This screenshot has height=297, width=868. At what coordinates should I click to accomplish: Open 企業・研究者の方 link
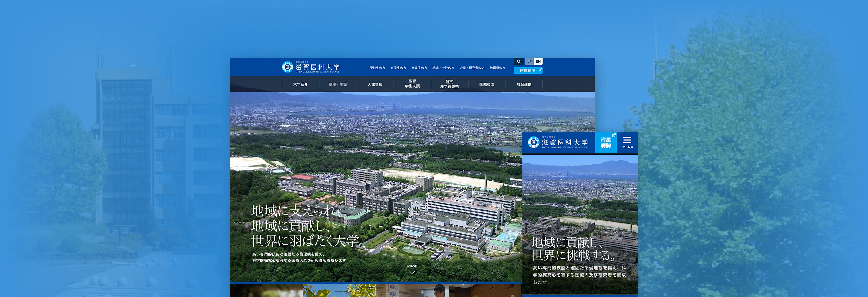pyautogui.click(x=472, y=68)
